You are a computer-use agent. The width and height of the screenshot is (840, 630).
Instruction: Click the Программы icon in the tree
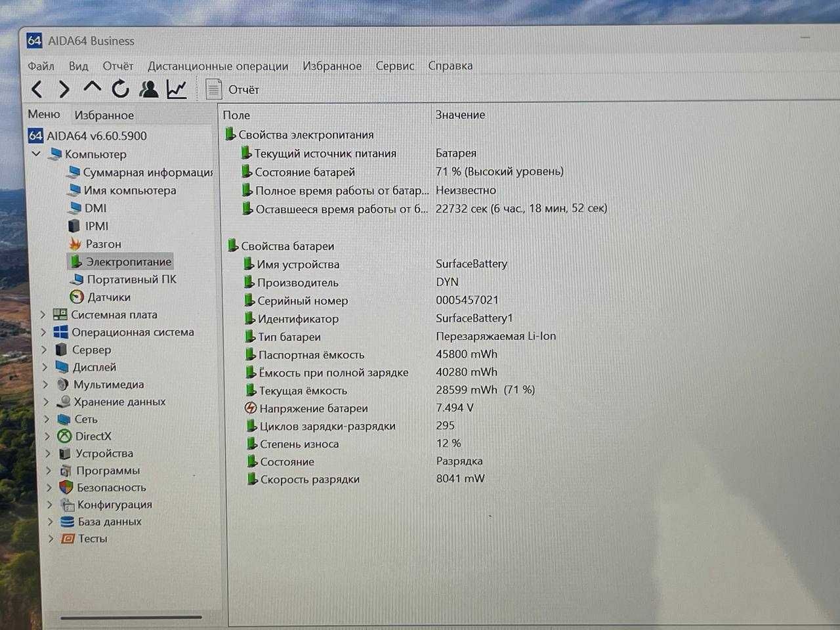[x=66, y=471]
